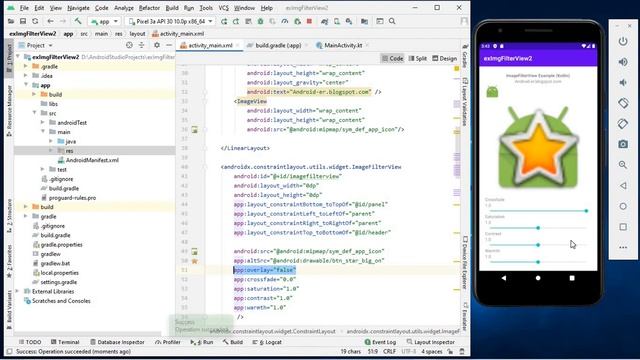
Task: Collapse the app module folder
Action: click(26, 85)
